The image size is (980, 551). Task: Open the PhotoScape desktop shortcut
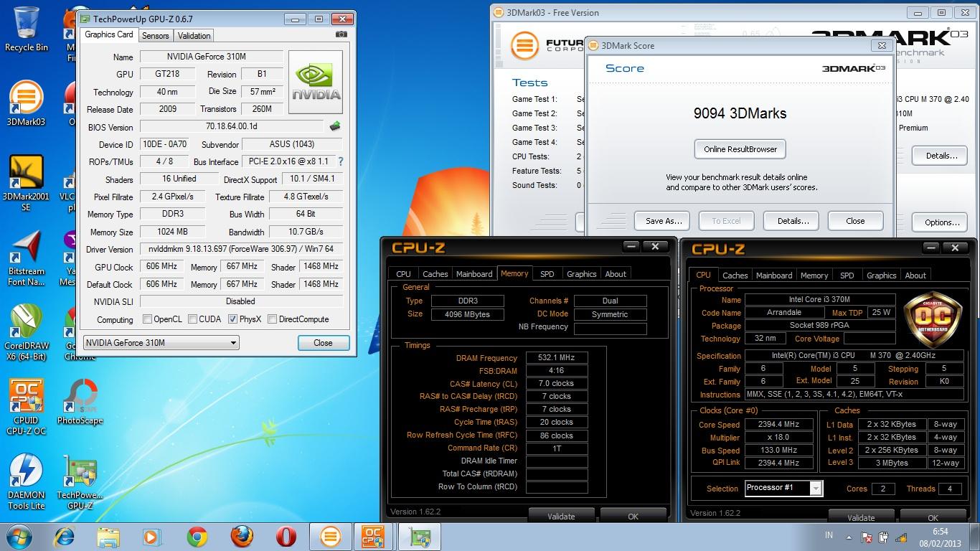pos(80,402)
